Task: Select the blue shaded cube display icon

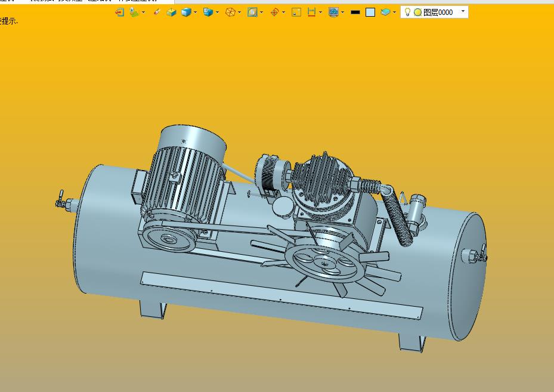Action: point(186,12)
